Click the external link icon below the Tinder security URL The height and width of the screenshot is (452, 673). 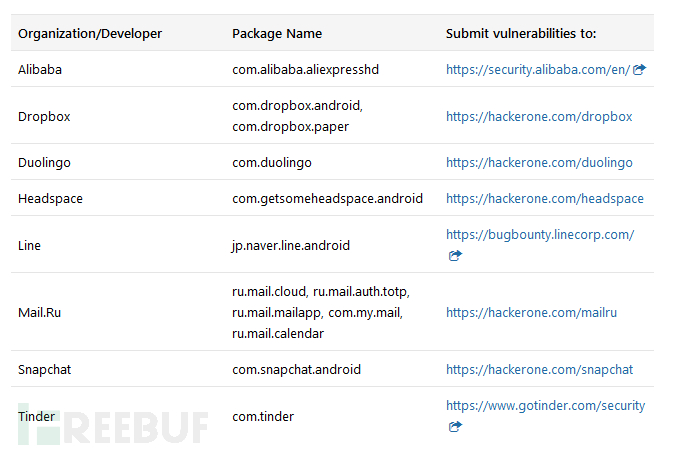456,426
